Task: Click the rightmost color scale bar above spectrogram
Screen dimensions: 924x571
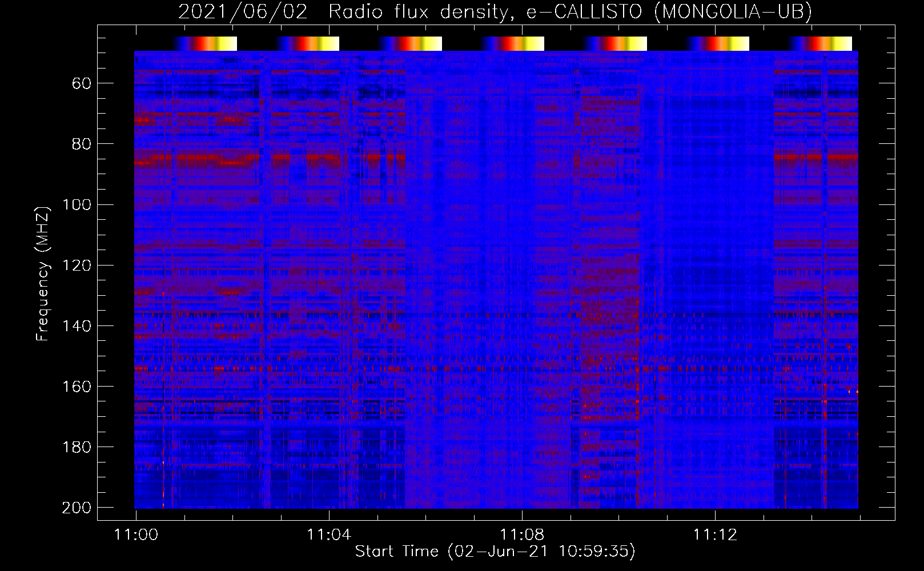Action: [820, 43]
